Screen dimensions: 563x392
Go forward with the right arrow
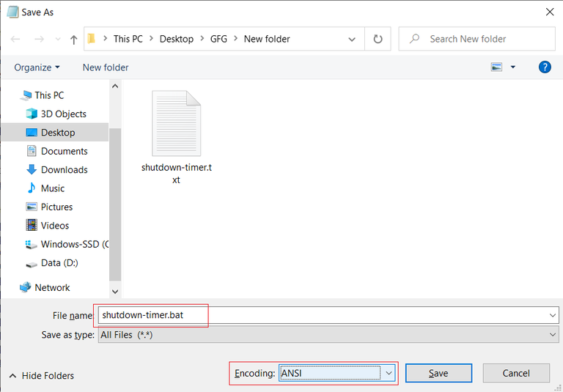pyautogui.click(x=39, y=39)
